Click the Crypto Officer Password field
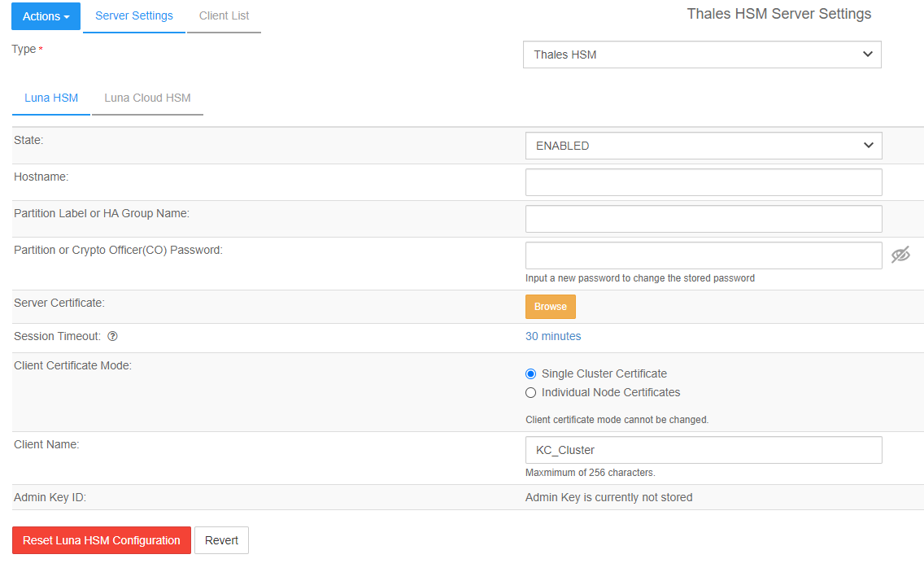924x572 pixels. (704, 255)
